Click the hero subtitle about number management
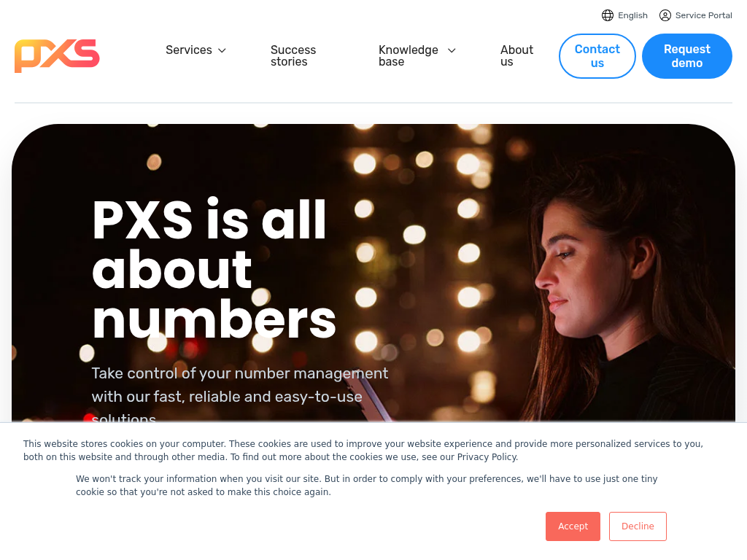 tap(239, 394)
